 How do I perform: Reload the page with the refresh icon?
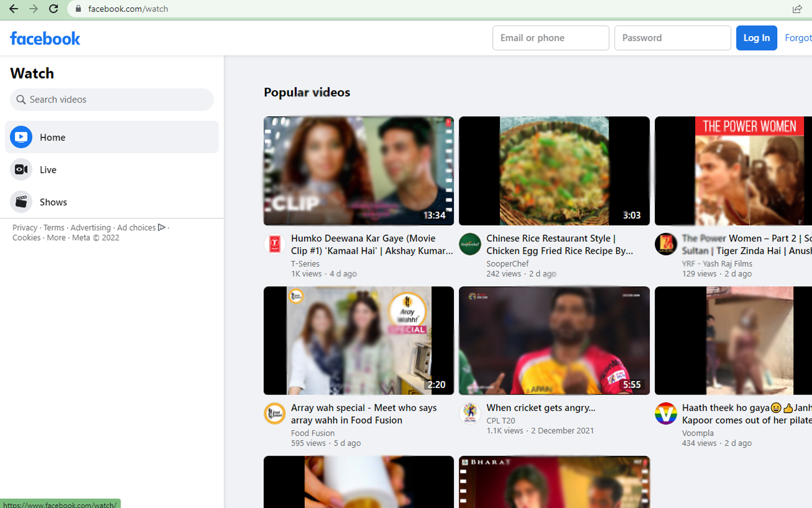click(54, 8)
